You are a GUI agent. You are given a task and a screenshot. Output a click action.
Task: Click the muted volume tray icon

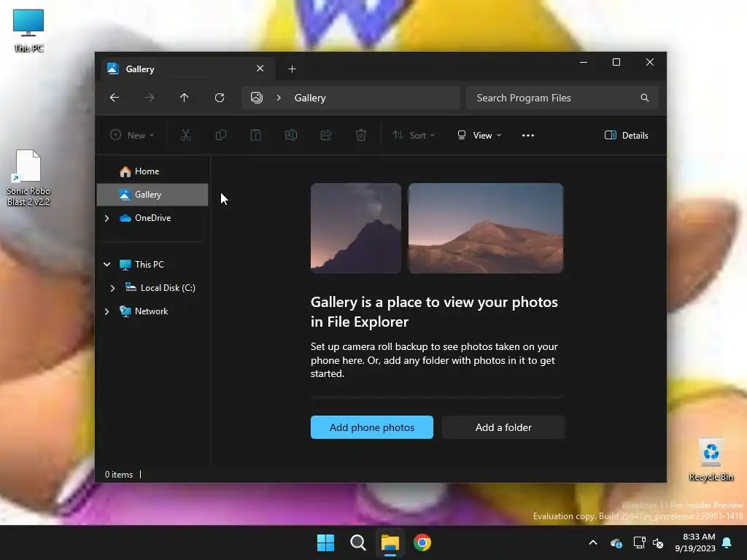(x=658, y=542)
